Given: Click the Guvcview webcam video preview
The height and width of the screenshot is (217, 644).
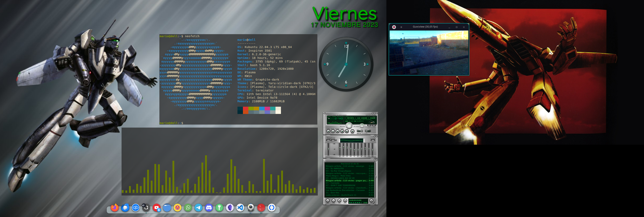Looking at the screenshot, I should (x=429, y=52).
